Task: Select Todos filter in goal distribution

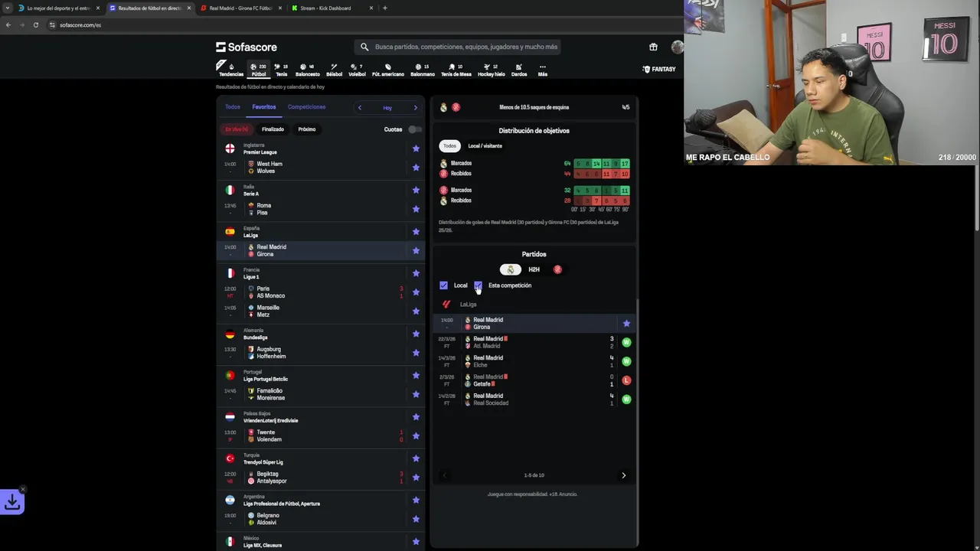Action: [x=449, y=145]
